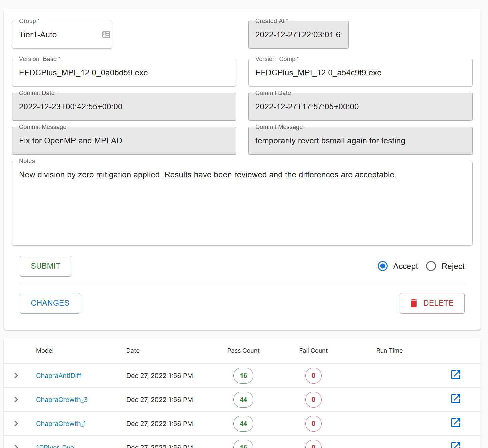Open the ChapraAntiDiff model link
Image resolution: width=488 pixels, height=448 pixels.
[x=59, y=375]
